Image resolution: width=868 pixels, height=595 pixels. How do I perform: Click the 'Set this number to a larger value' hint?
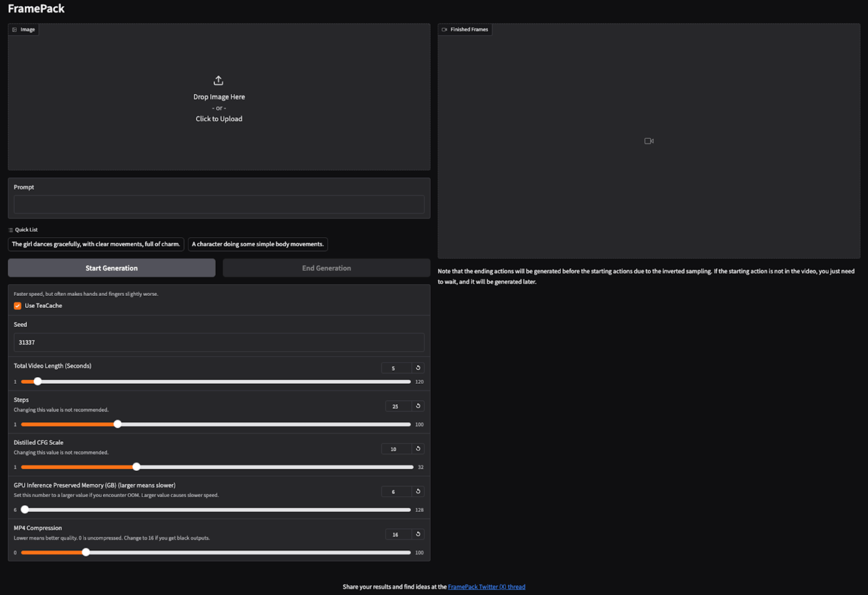pos(116,495)
